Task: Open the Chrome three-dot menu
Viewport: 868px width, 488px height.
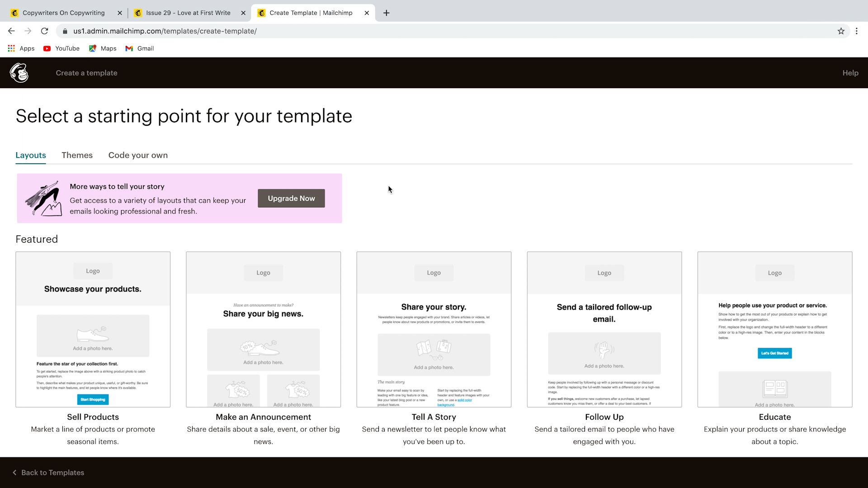Action: pyautogui.click(x=856, y=31)
